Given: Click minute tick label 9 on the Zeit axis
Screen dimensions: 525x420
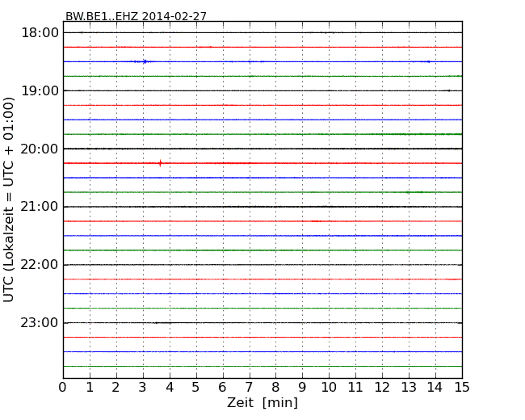Looking at the screenshot, I should click(302, 387).
